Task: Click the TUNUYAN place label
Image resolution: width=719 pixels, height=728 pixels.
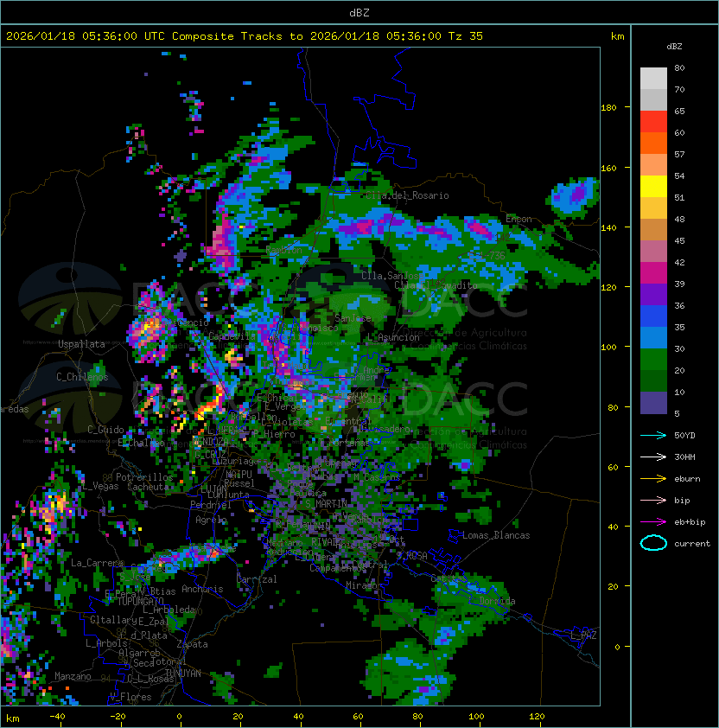Action: click(183, 674)
